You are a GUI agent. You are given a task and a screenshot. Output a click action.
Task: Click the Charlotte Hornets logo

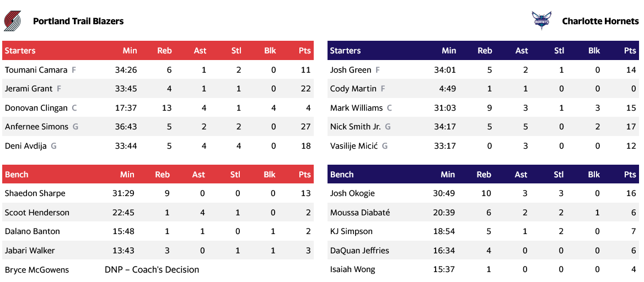click(540, 21)
